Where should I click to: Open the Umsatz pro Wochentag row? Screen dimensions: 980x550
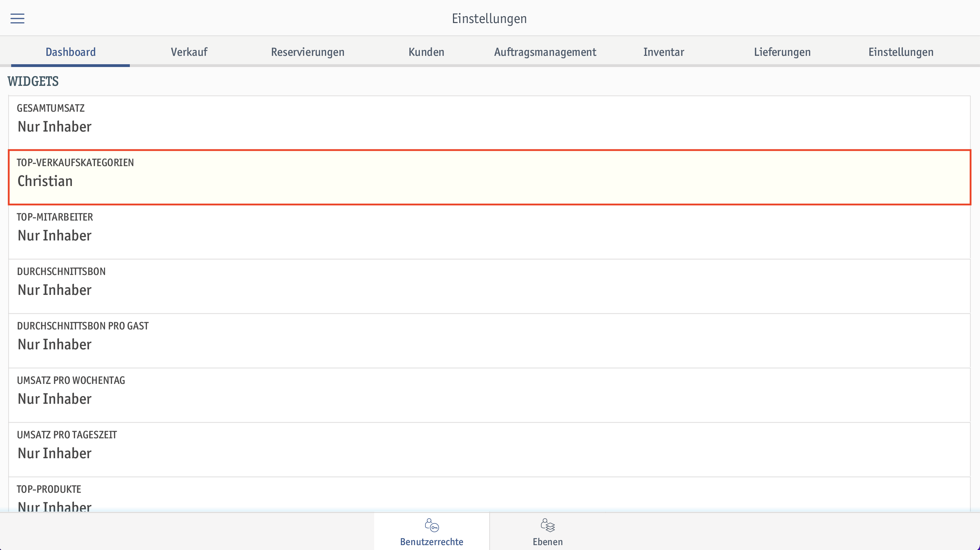pos(490,395)
